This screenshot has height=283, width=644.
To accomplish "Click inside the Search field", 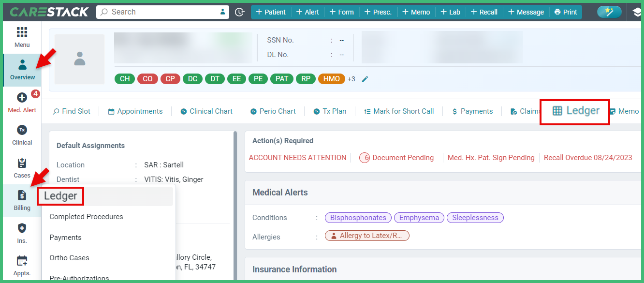I will 160,12.
